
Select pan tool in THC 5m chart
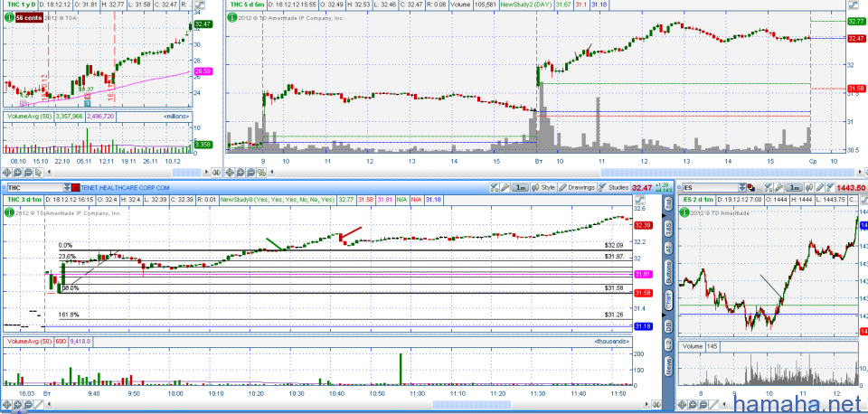(230, 173)
